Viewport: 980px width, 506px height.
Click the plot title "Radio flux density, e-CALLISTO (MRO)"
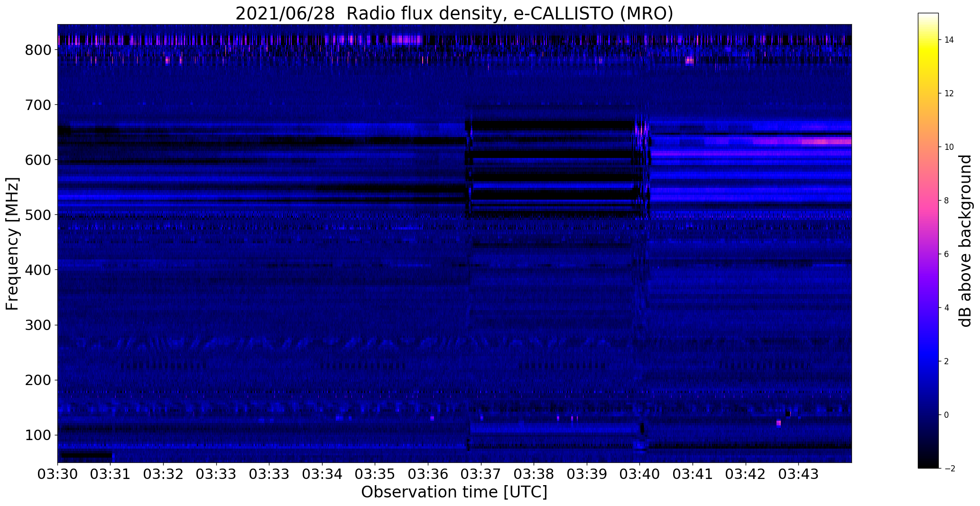point(509,14)
